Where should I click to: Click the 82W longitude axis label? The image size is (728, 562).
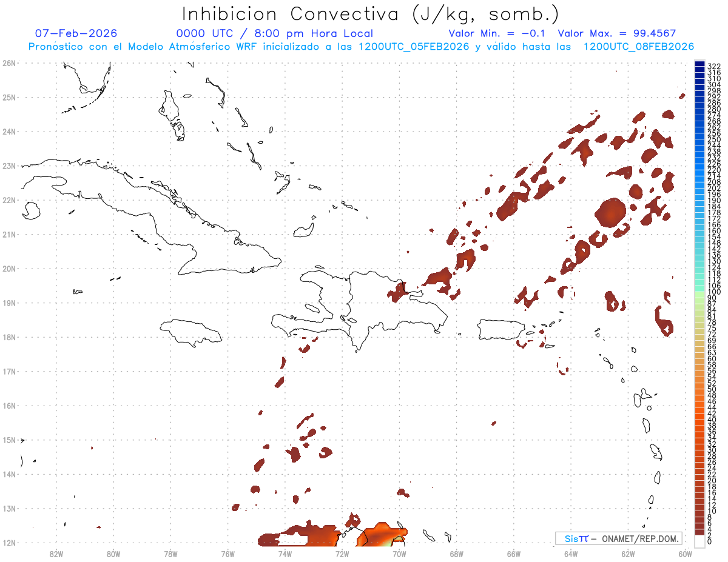tap(56, 554)
